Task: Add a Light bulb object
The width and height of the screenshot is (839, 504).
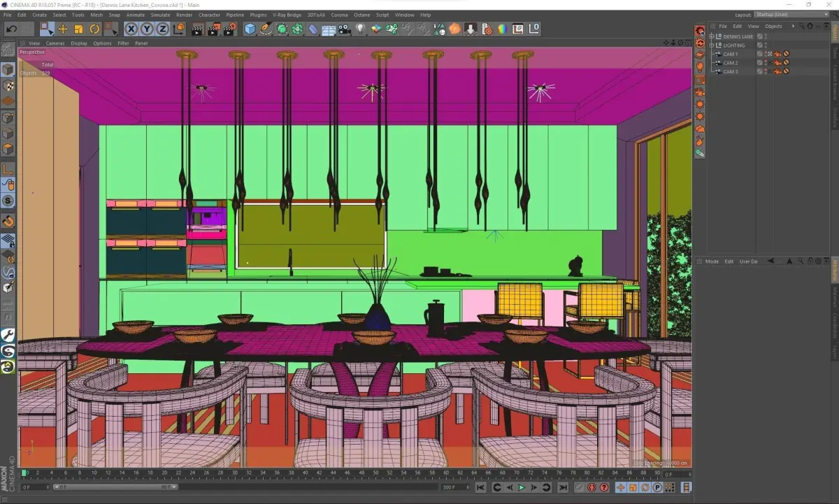Action: click(361, 29)
